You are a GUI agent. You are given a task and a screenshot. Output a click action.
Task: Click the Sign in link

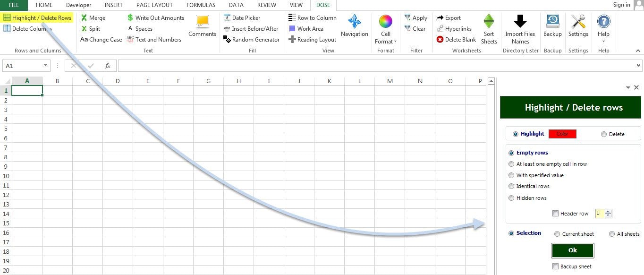click(622, 5)
